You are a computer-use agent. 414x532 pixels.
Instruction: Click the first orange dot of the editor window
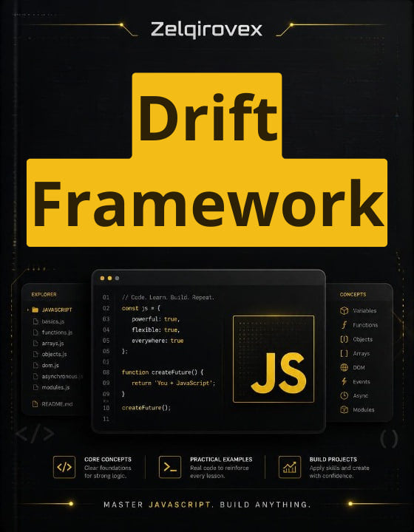click(102, 279)
